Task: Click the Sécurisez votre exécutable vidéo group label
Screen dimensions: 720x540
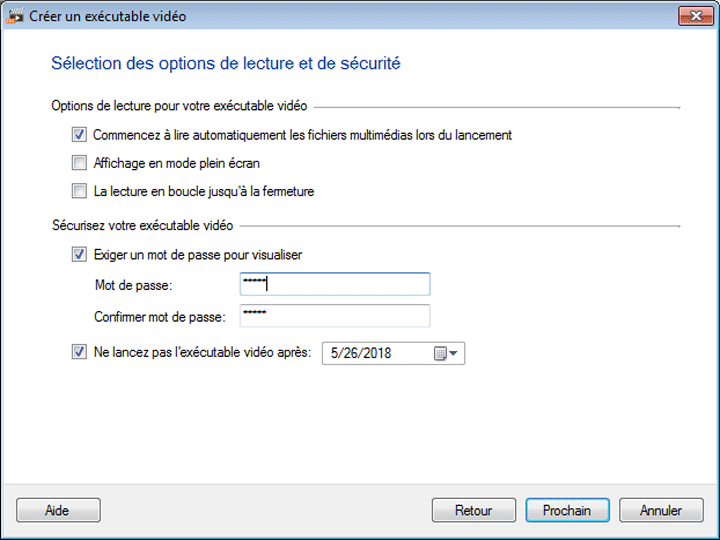Action: click(x=141, y=226)
